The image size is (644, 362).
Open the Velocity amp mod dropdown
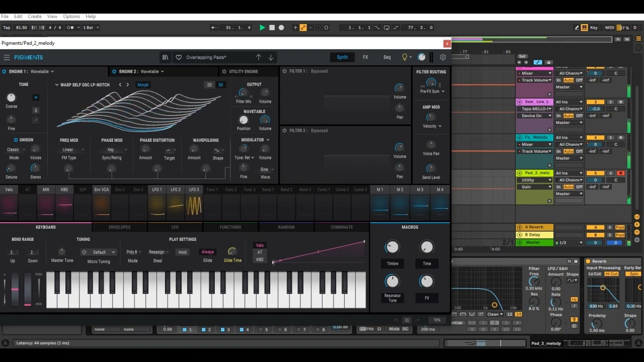point(432,126)
